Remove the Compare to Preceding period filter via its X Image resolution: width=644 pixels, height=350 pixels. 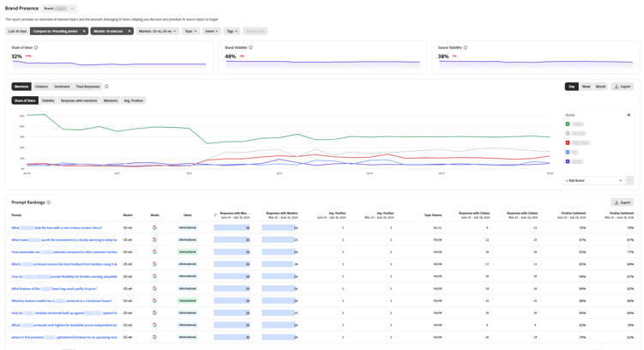point(84,31)
